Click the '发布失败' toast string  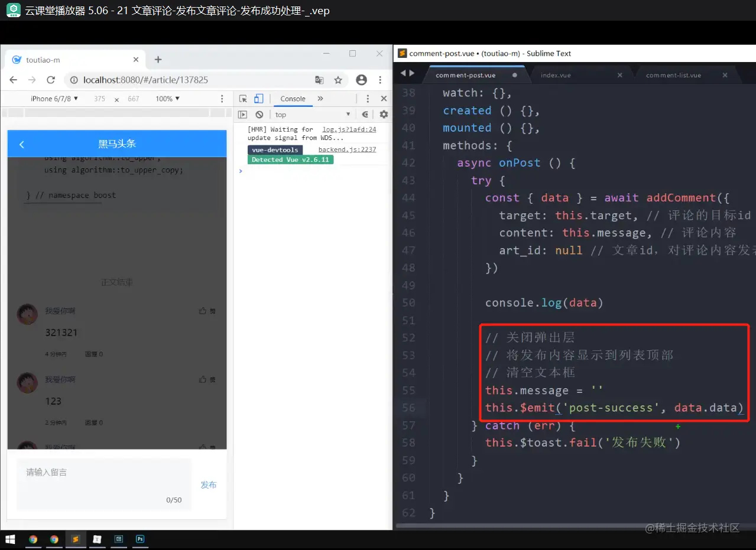point(638,442)
